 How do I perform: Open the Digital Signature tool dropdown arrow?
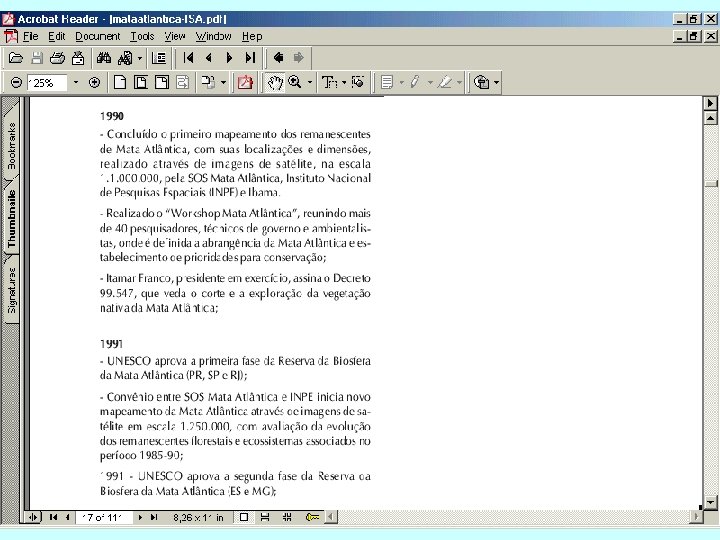[x=496, y=83]
